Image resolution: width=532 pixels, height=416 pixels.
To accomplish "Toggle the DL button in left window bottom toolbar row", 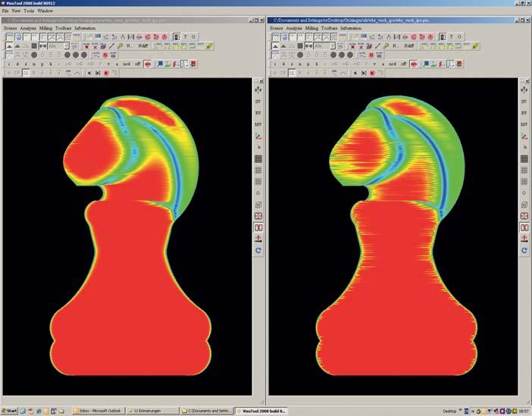I will point(26,73).
